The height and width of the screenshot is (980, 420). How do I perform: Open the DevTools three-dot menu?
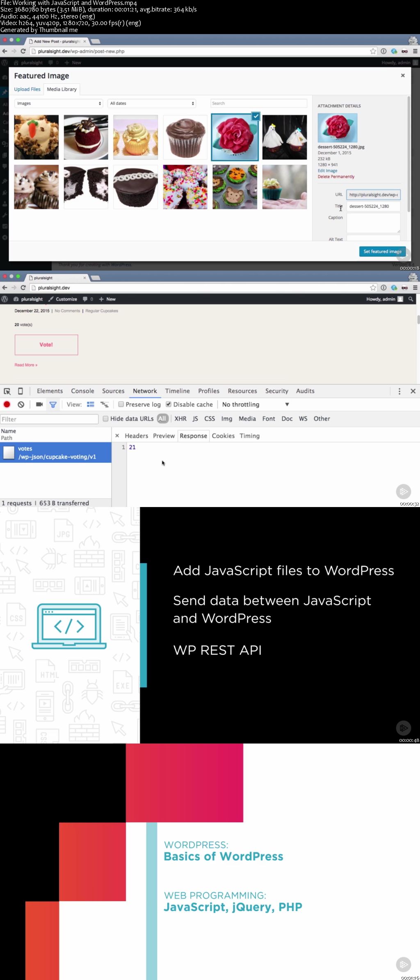[399, 391]
